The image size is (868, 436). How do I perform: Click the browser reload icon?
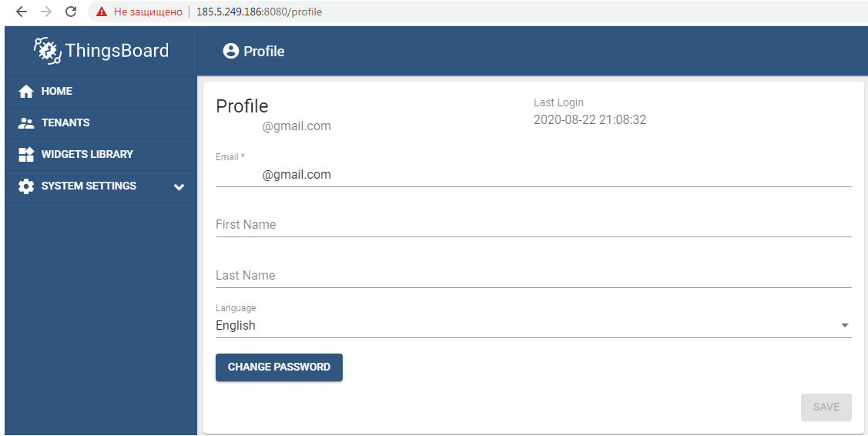[x=71, y=12]
